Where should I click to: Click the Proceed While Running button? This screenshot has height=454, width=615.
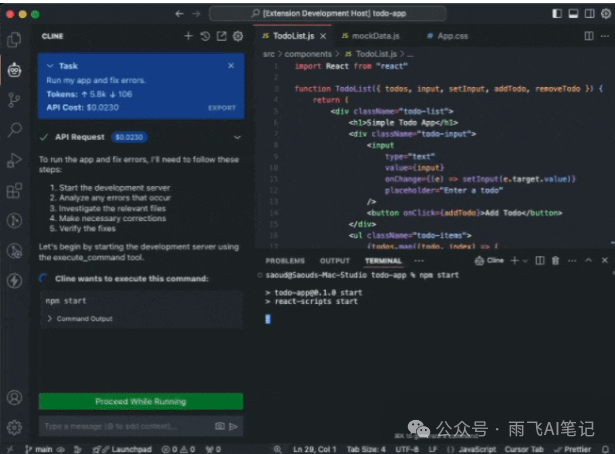click(141, 401)
